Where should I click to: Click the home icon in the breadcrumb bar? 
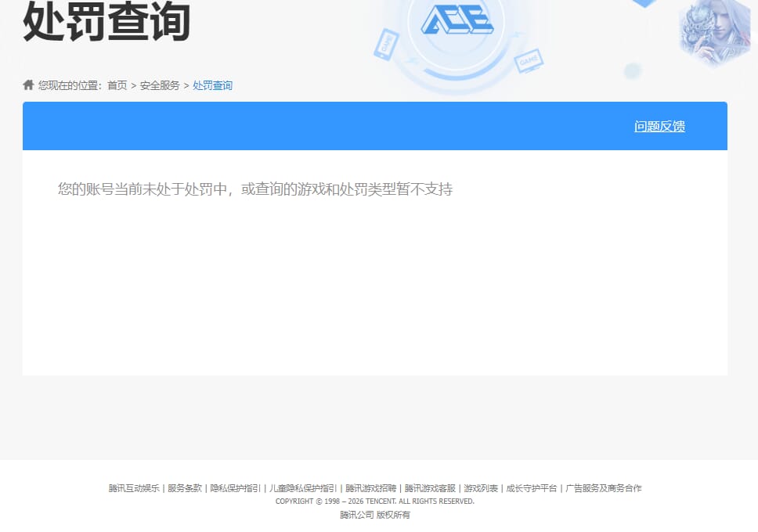point(27,84)
